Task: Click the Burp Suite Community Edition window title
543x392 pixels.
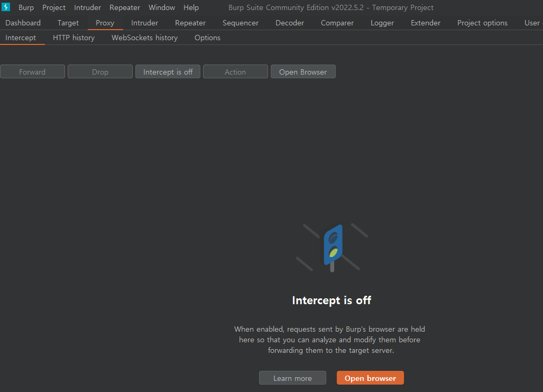Action: (x=331, y=7)
